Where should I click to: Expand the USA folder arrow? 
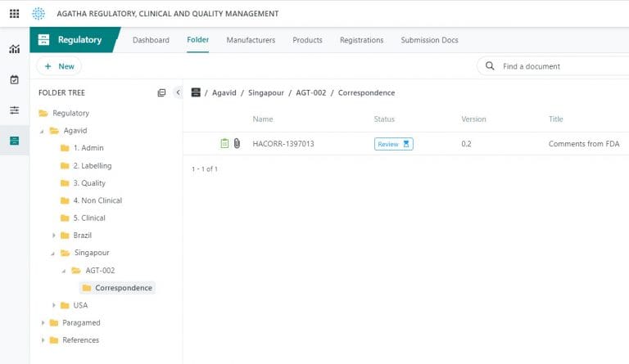[54, 305]
